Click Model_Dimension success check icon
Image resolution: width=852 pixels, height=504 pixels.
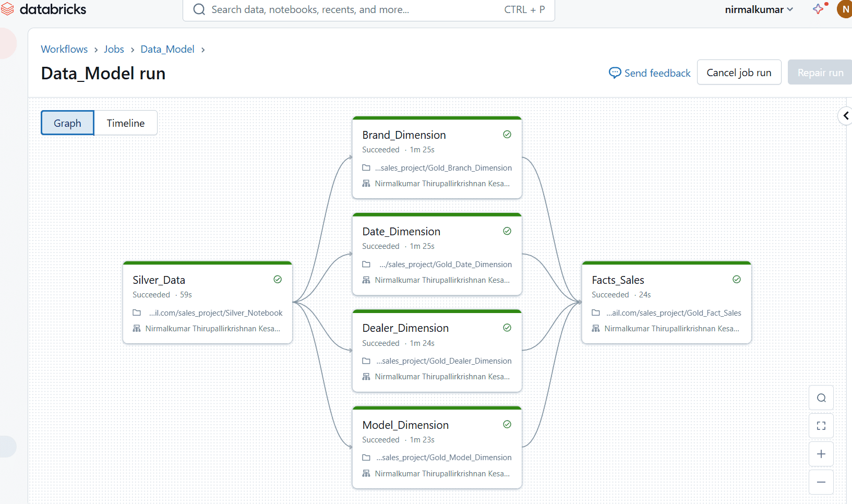[507, 424]
